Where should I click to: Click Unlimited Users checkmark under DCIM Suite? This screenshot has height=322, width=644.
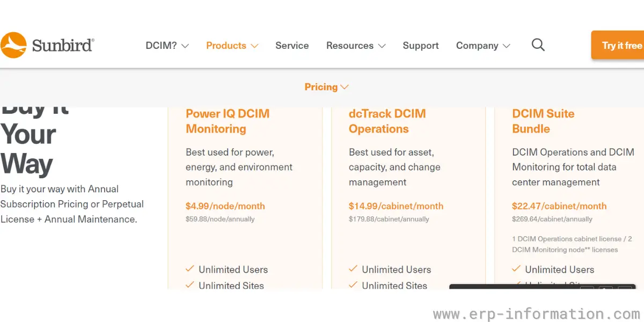pyautogui.click(x=516, y=269)
